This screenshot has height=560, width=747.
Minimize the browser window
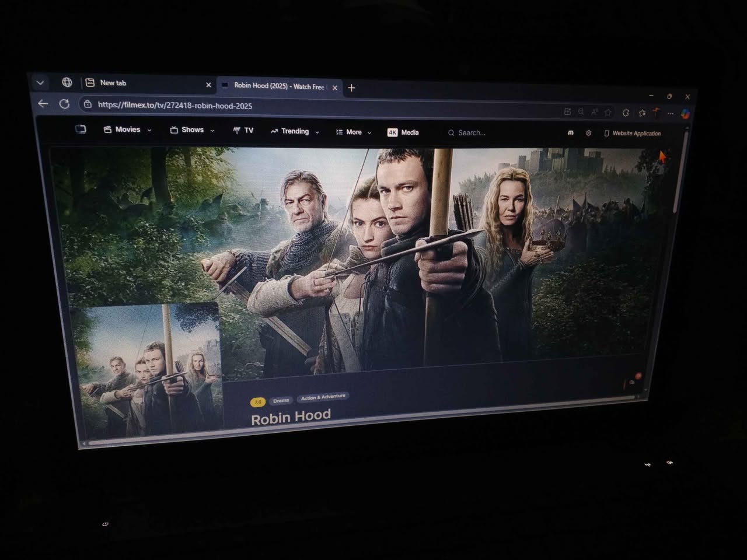coord(651,94)
